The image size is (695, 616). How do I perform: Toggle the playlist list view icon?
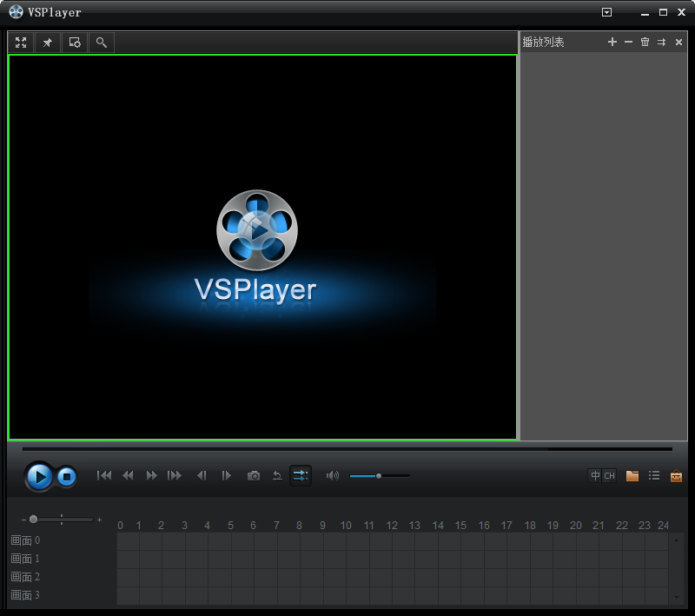[x=654, y=475]
